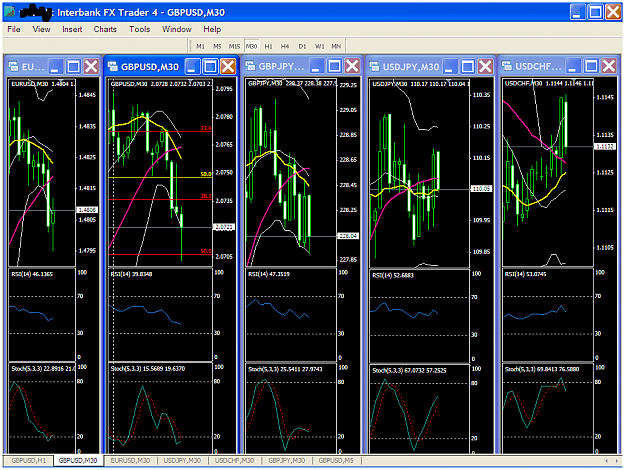The height and width of the screenshot is (470, 625).
Task: Click the USDJPY 110.05 current price label
Action: pyautogui.click(x=481, y=189)
